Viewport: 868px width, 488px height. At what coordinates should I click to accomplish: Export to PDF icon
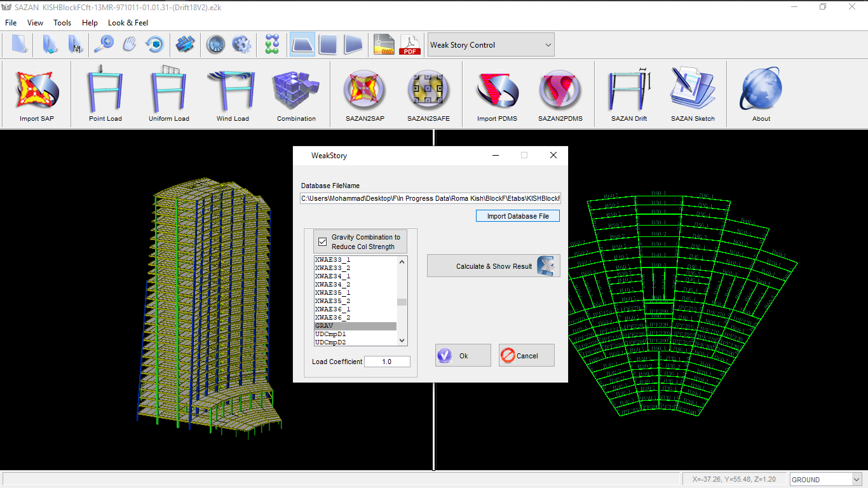(410, 44)
